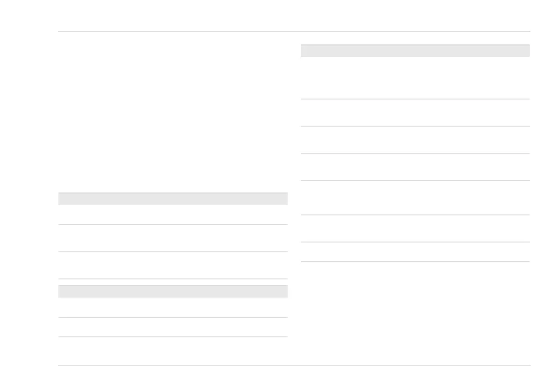
Task: Click the second blank row in the right table
Action: (415, 113)
